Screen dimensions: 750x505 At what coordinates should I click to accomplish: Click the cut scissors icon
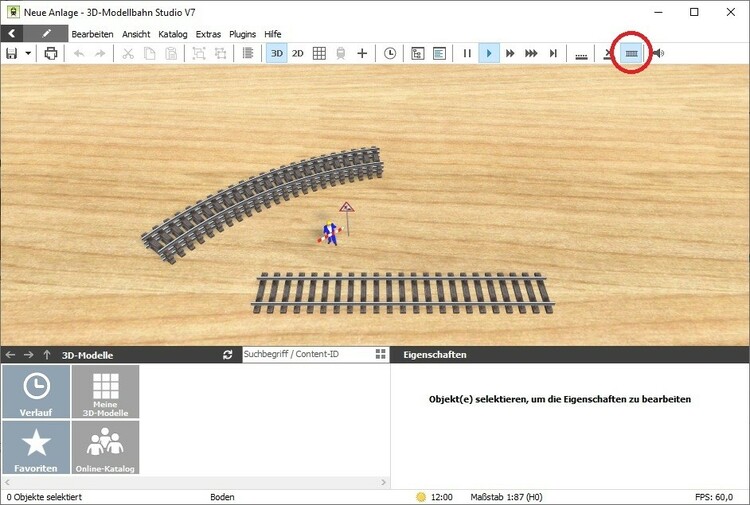pyautogui.click(x=128, y=53)
